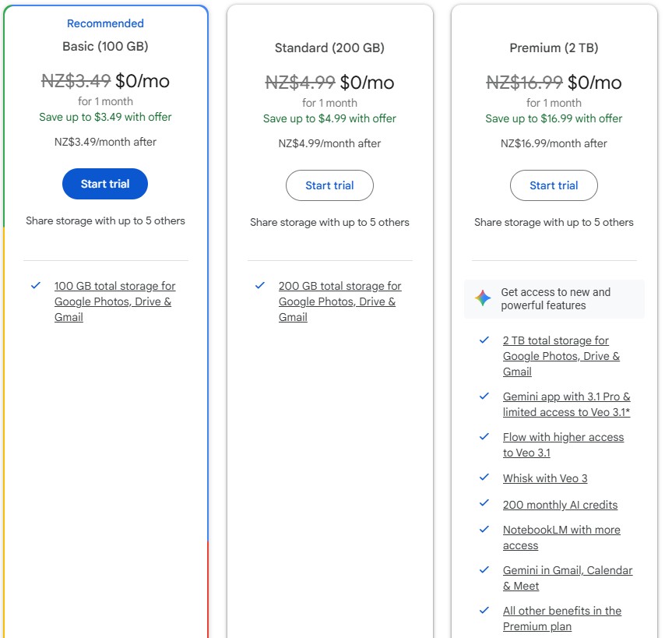Click checkmark next to 200 monthly AI credits
This screenshot has width=672, height=638.
pyautogui.click(x=484, y=504)
